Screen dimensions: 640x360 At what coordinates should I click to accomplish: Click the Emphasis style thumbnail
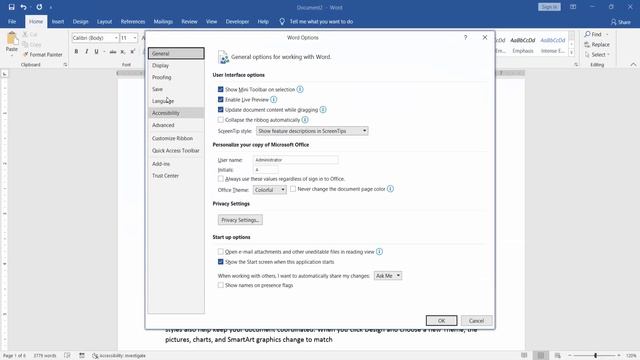(x=523, y=45)
